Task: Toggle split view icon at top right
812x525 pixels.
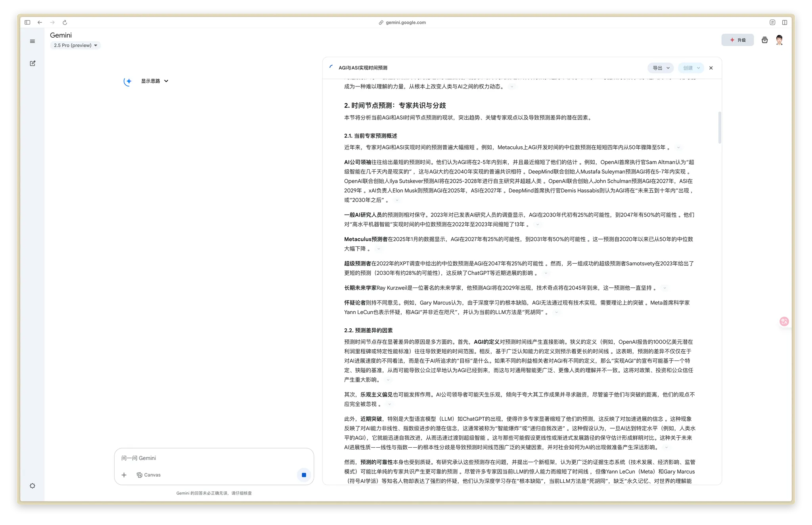Action: coord(784,23)
